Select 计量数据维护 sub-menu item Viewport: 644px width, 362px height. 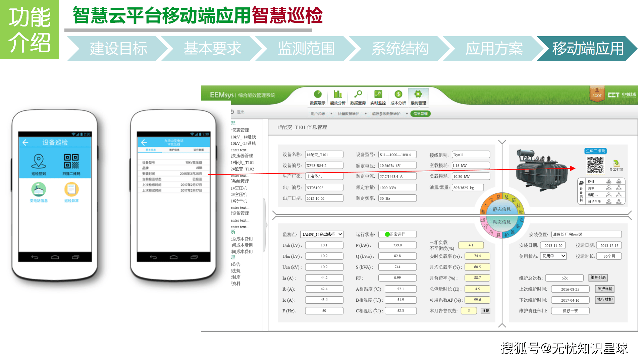tap(348, 114)
